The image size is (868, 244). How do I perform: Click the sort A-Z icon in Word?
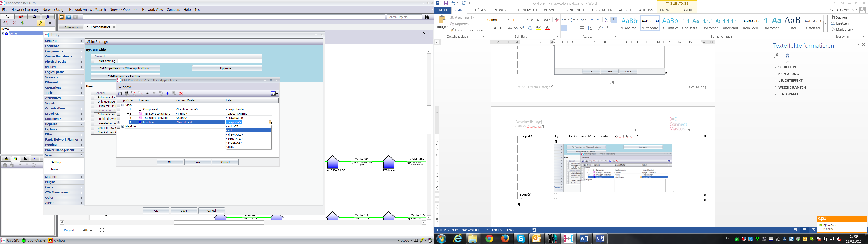[606, 20]
